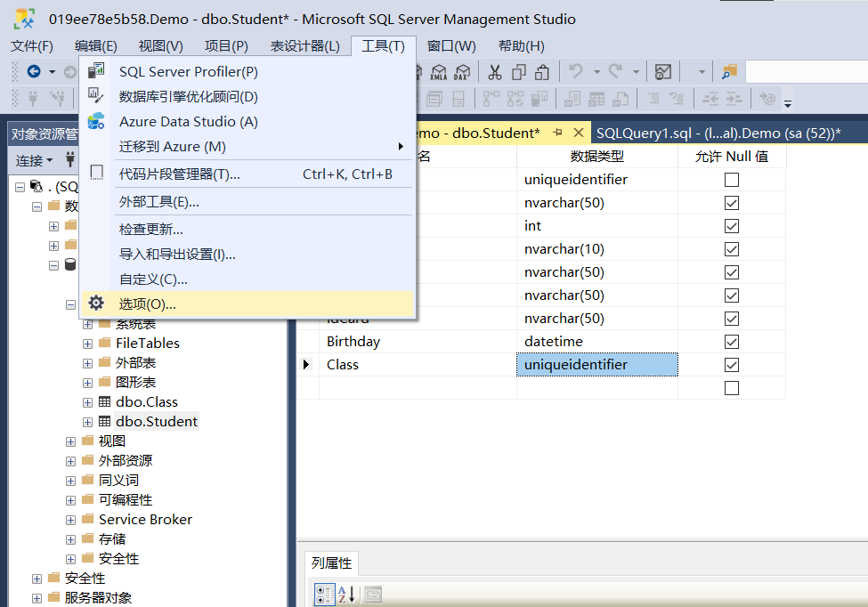The image size is (868, 607).
Task: Click the pin icon on dbo.Student tab
Action: (557, 133)
